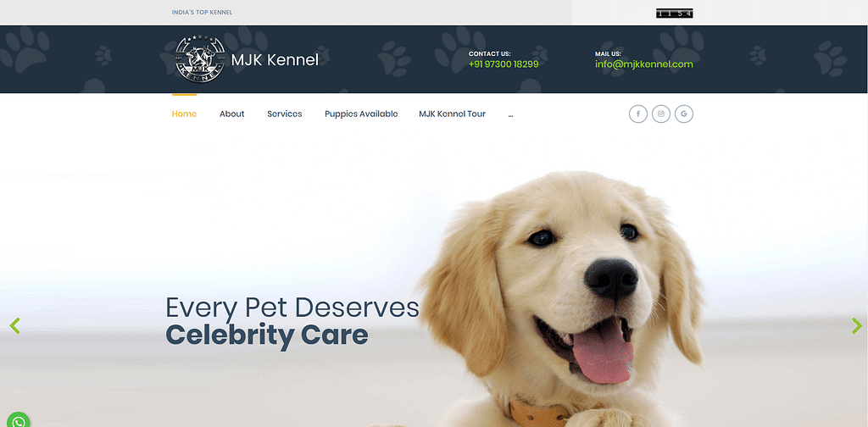Select the Home nav item

click(x=184, y=114)
